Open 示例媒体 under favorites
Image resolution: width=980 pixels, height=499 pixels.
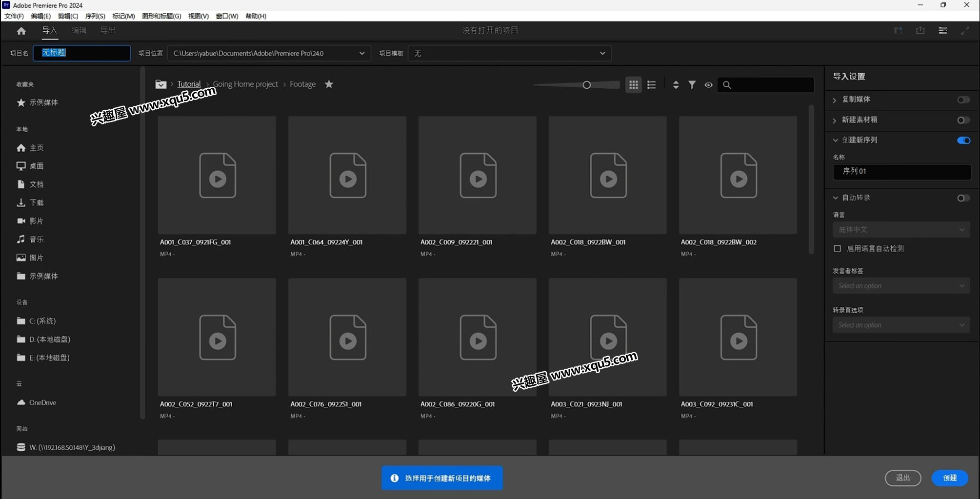pyautogui.click(x=37, y=102)
